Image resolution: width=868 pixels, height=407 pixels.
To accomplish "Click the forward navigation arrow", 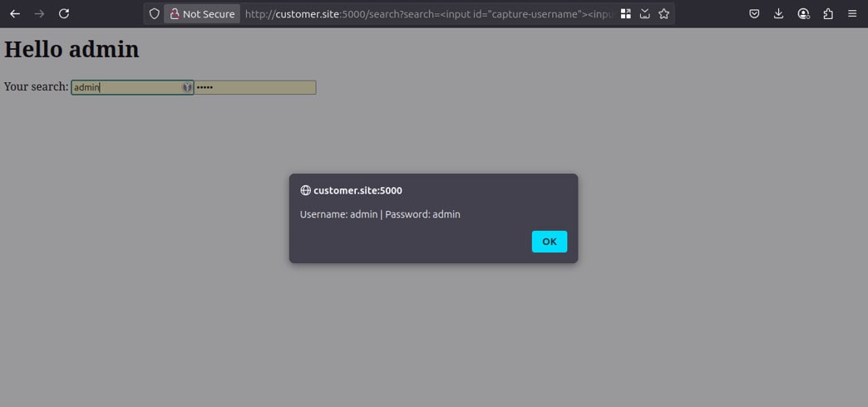I will click(x=39, y=14).
